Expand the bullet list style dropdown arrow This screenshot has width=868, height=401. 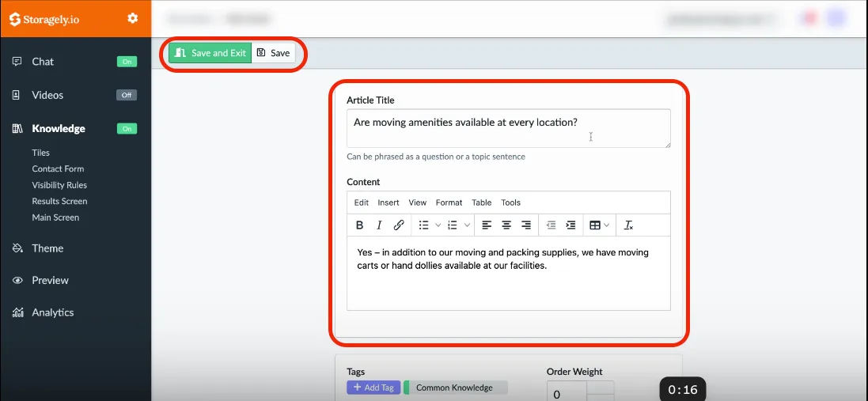438,225
